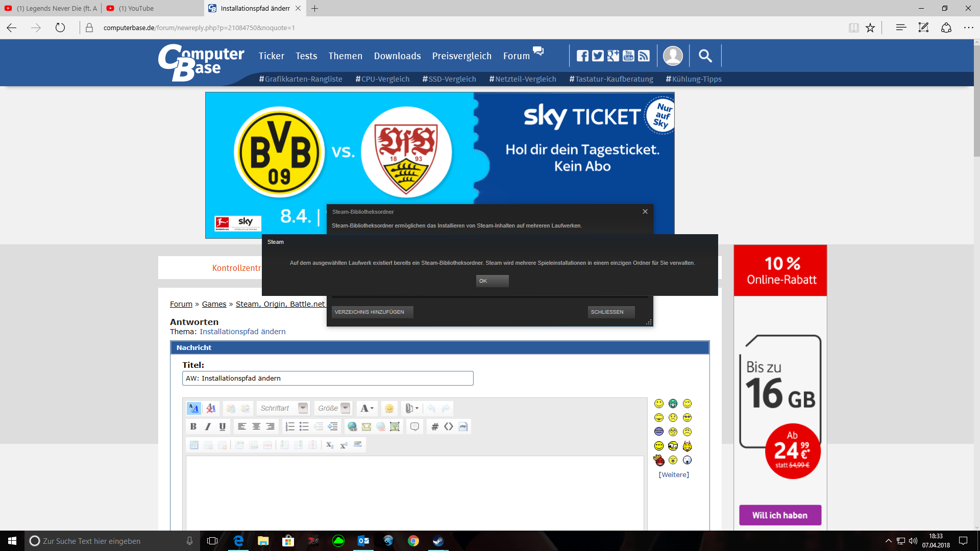The height and width of the screenshot is (551, 980).
Task: Open ComputerBase Facebook page icon
Action: [x=582, y=56]
